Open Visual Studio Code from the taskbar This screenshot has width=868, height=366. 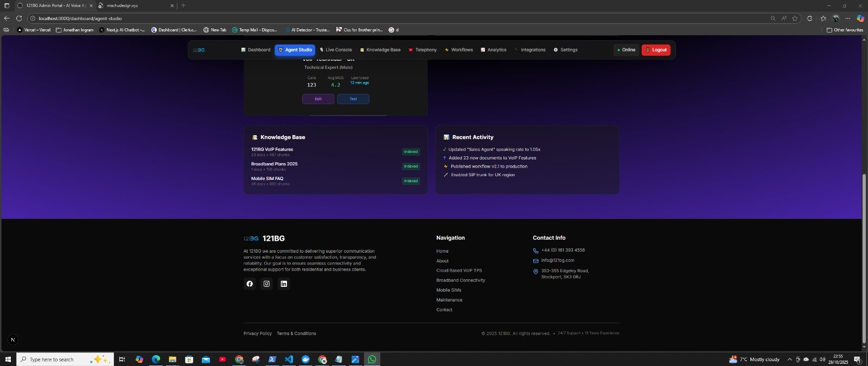pyautogui.click(x=289, y=359)
